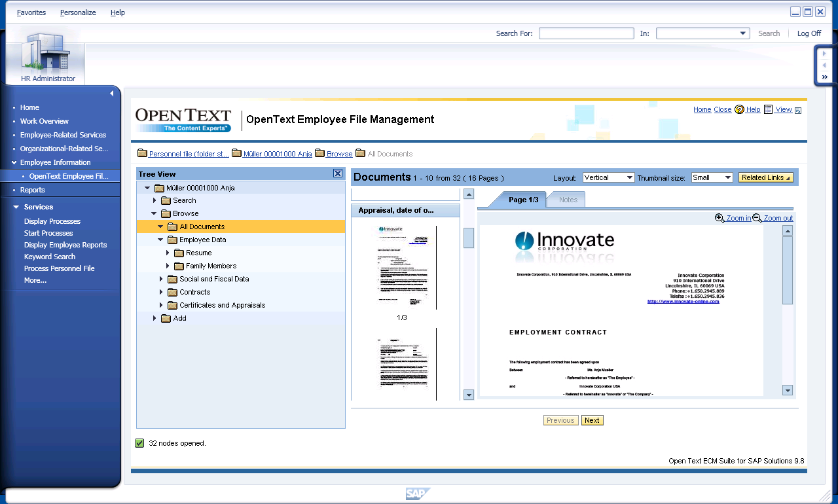Collapse the left navigation panel arrow

112,94
